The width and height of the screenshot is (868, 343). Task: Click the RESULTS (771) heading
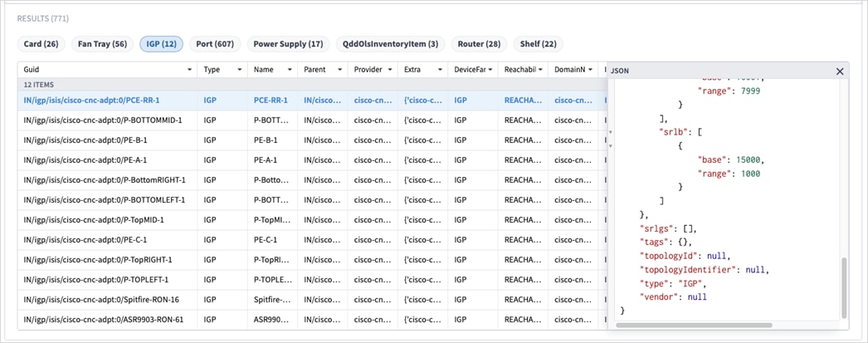pyautogui.click(x=42, y=19)
